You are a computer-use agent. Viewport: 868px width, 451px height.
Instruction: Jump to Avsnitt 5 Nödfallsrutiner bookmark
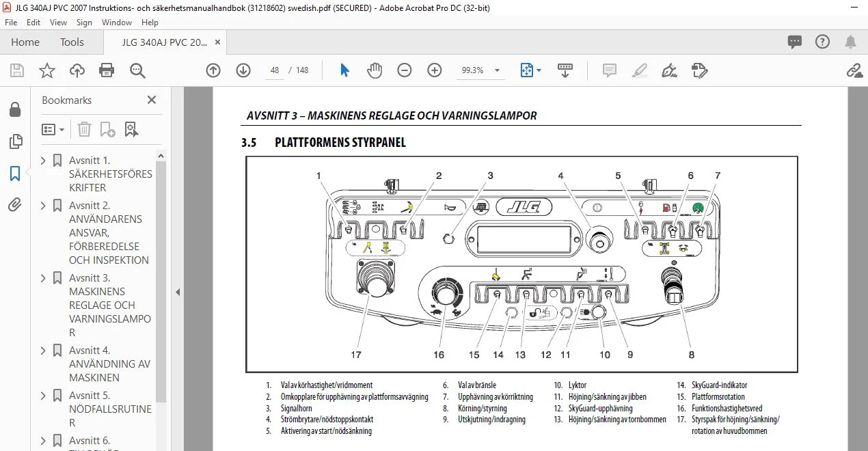[x=110, y=409]
